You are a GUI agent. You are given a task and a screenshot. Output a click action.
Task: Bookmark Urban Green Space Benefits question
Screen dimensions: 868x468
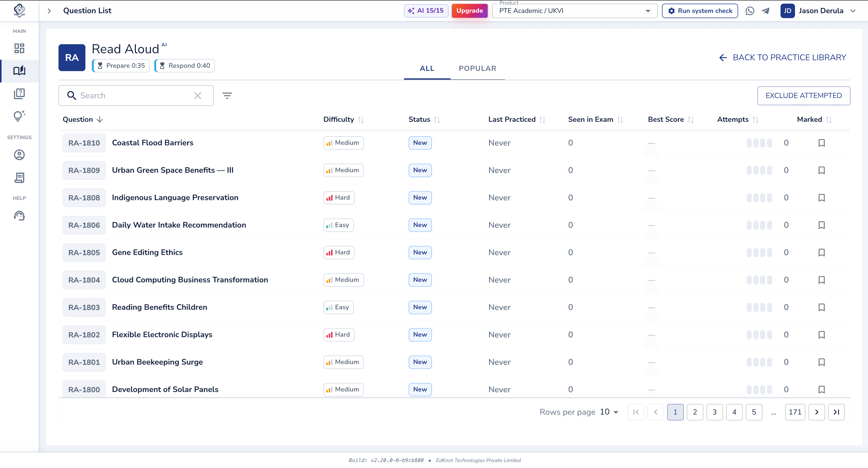(821, 170)
